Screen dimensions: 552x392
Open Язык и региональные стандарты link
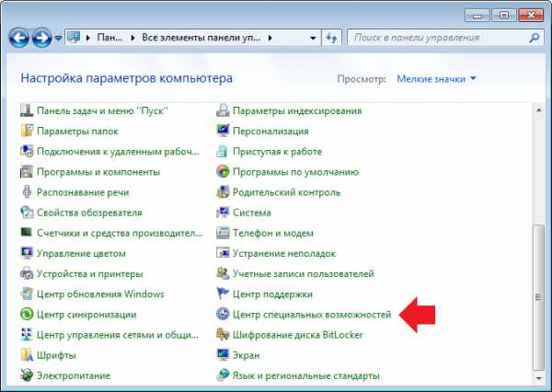pyautogui.click(x=306, y=375)
